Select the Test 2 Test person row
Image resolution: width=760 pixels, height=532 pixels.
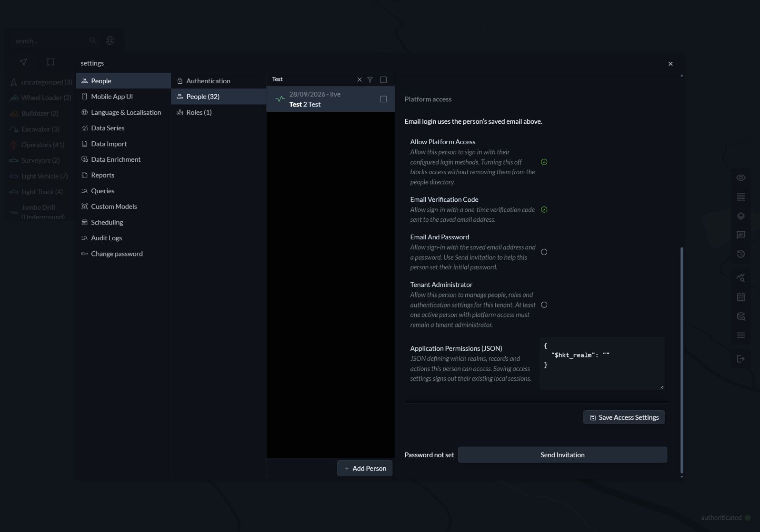330,99
